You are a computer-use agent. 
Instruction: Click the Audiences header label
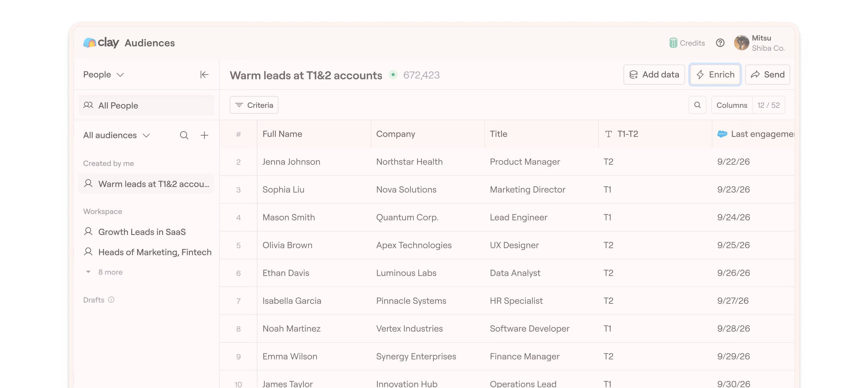(149, 43)
